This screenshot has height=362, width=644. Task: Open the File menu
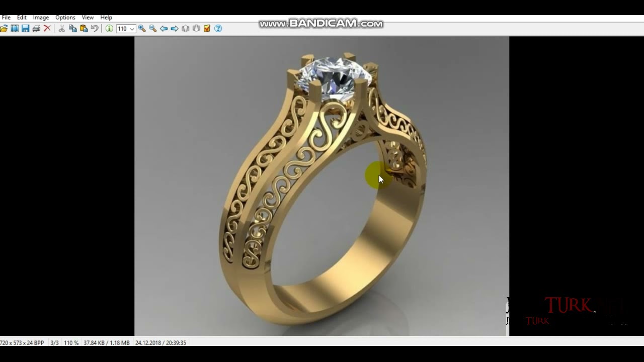pyautogui.click(x=6, y=17)
